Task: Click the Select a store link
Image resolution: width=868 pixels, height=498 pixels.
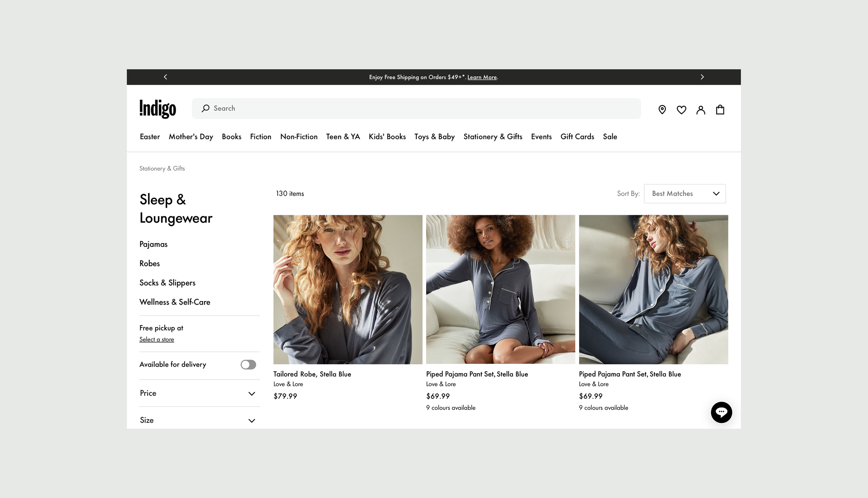Action: click(x=157, y=340)
